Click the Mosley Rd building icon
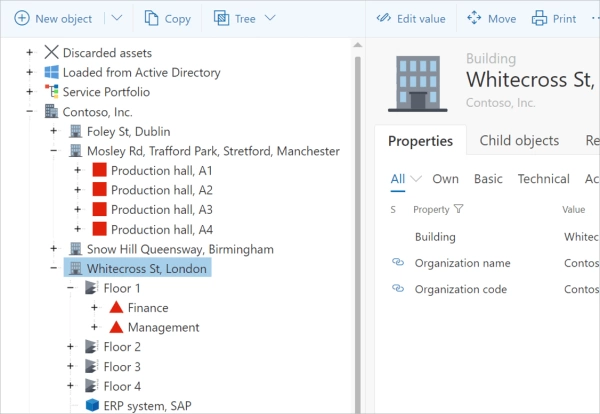The image size is (600, 414). pos(75,150)
